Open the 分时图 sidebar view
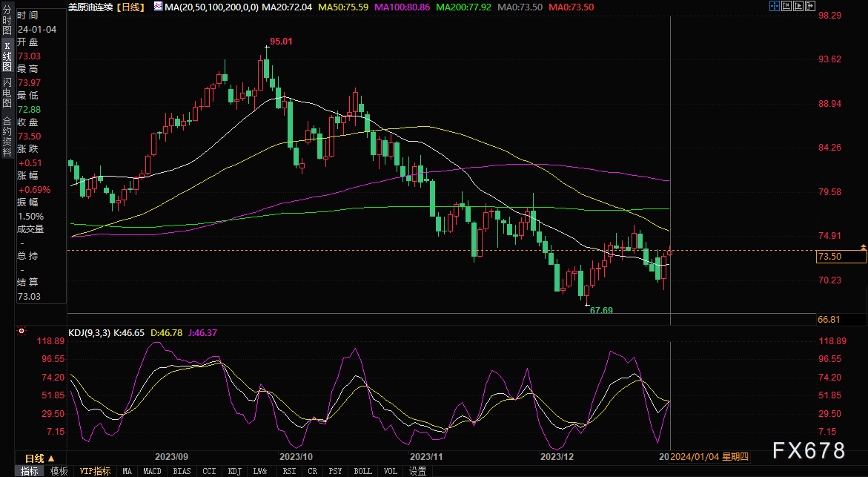This screenshot has width=868, height=477. (7, 21)
